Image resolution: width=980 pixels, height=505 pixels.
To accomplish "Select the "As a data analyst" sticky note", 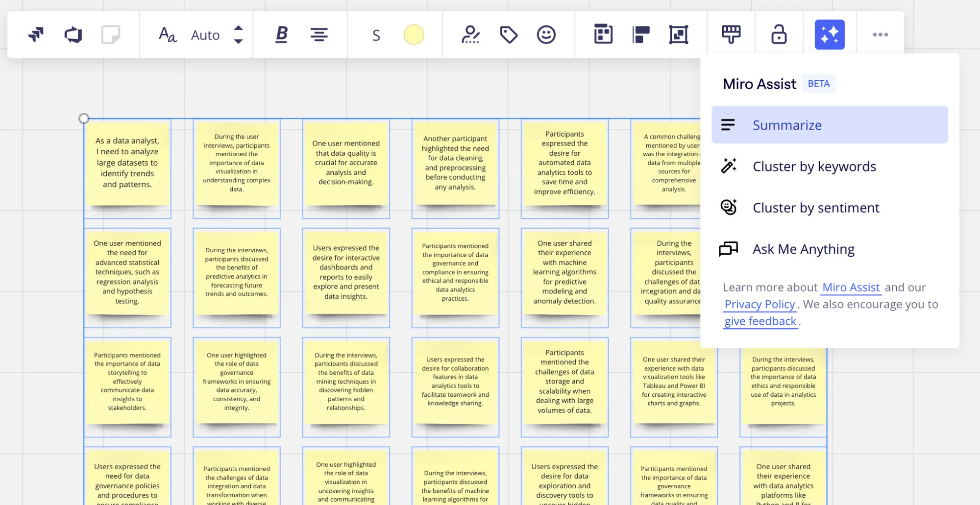I will [x=127, y=163].
